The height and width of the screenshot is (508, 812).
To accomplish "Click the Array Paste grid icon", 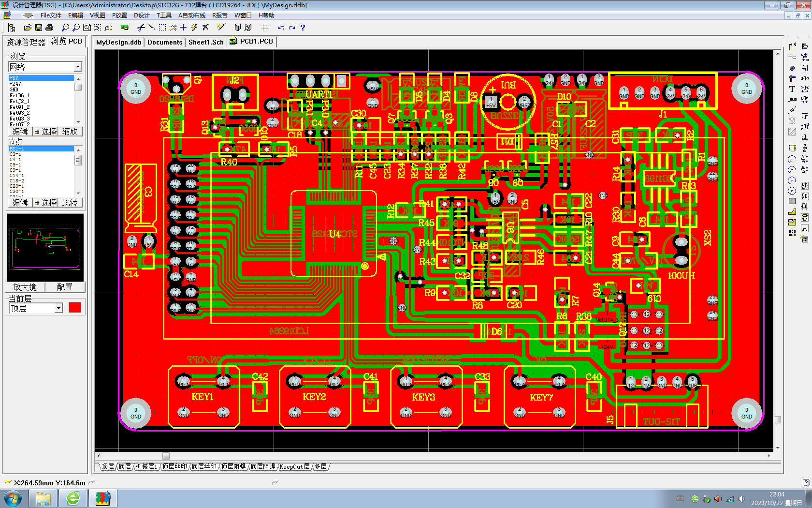I will pos(792,233).
